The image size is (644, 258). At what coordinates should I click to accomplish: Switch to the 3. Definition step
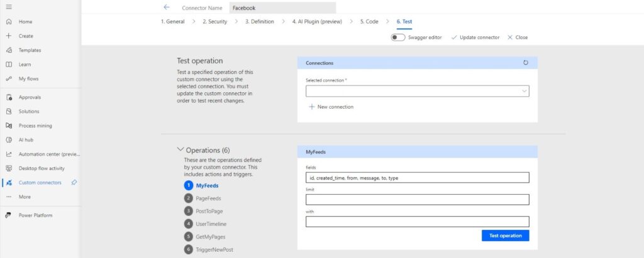[x=260, y=22]
